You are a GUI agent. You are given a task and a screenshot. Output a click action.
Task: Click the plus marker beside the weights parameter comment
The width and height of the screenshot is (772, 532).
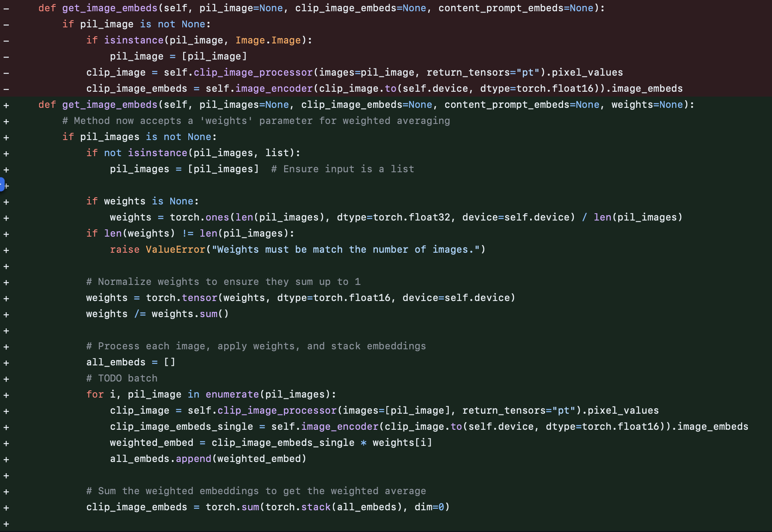coord(6,121)
